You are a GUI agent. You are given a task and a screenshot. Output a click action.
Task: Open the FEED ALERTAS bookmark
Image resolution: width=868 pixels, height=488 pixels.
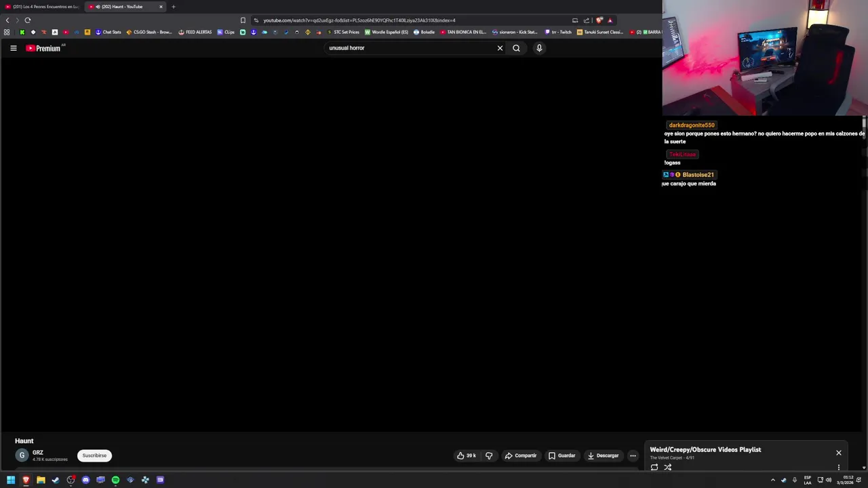195,32
